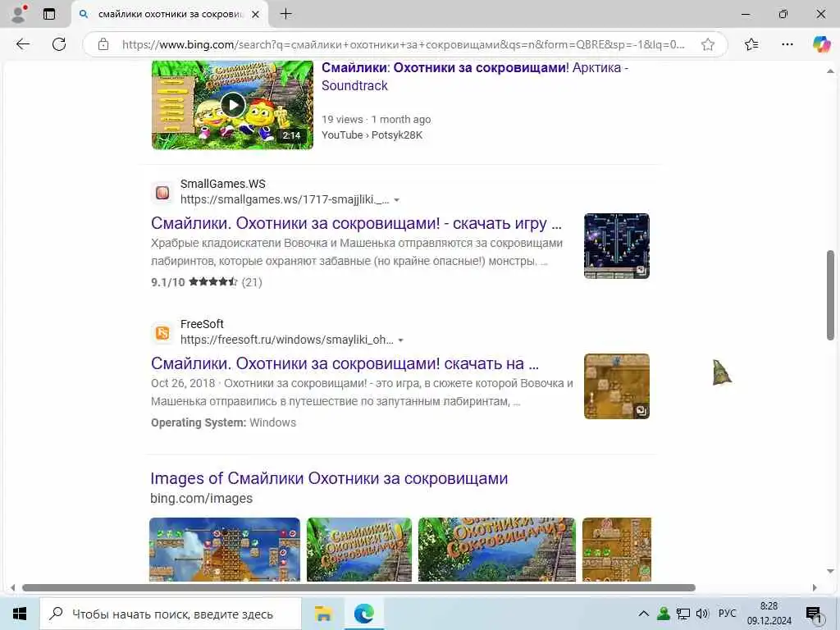Click the vertical scrollbar thumb
840x630 pixels.
[830, 294]
